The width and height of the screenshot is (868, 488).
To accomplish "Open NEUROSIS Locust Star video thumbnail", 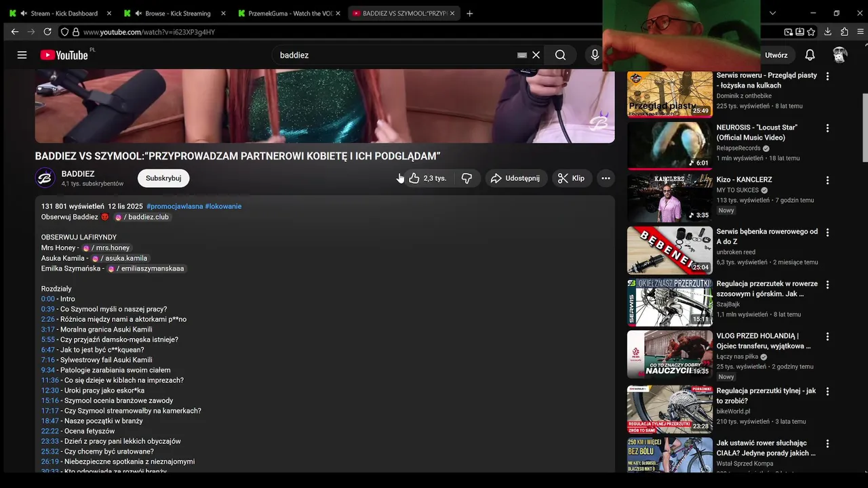I will [669, 146].
